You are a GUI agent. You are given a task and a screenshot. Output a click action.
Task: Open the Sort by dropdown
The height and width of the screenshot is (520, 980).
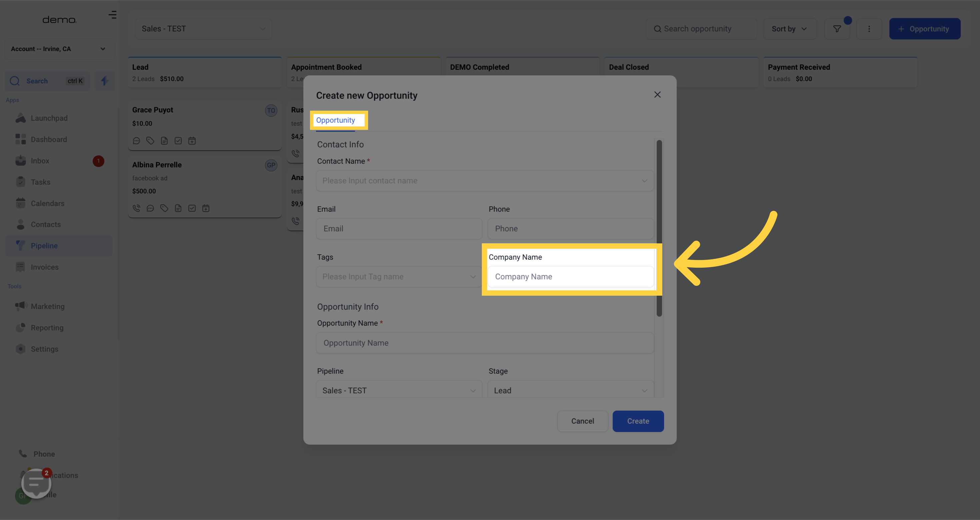789,29
